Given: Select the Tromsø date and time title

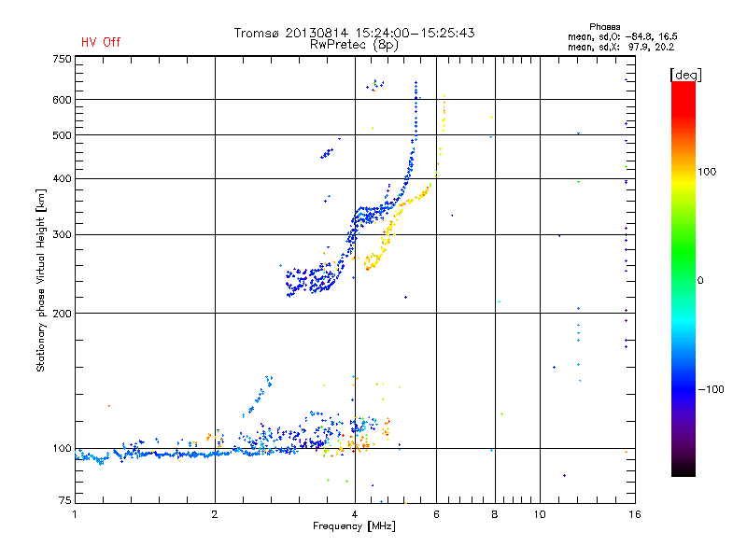Looking at the screenshot, I should tap(354, 33).
